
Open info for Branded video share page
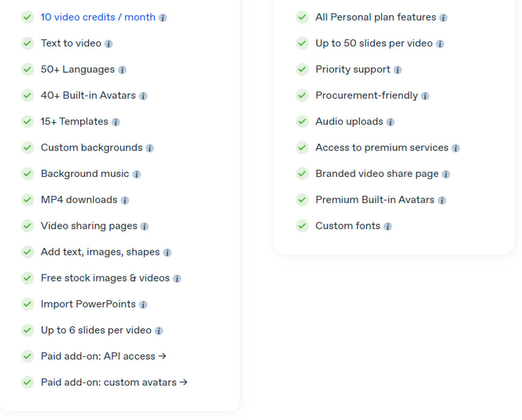pyautogui.click(x=446, y=174)
